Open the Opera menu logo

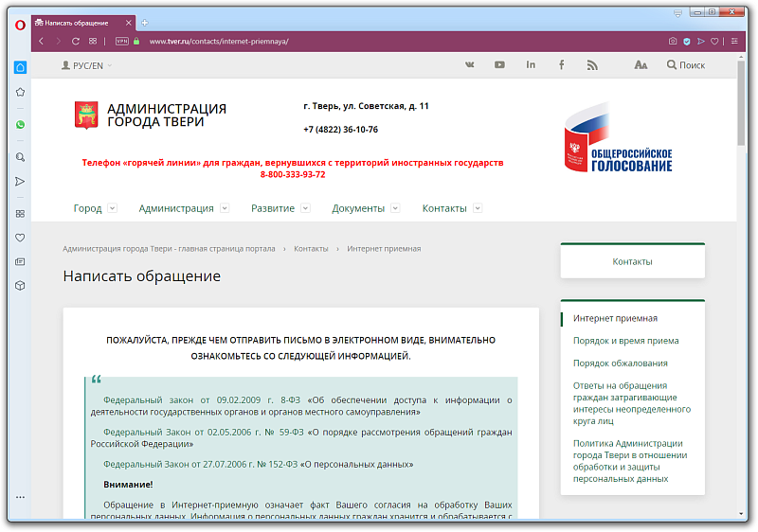(x=20, y=25)
